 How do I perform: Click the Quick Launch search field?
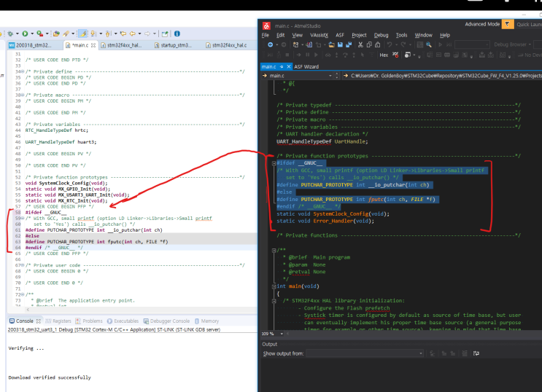[x=529, y=24]
